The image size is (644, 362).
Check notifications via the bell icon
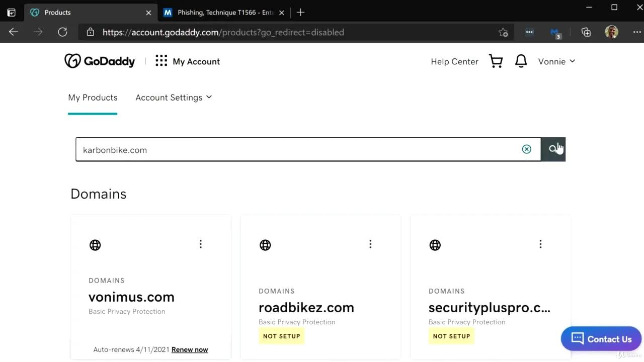click(521, 61)
